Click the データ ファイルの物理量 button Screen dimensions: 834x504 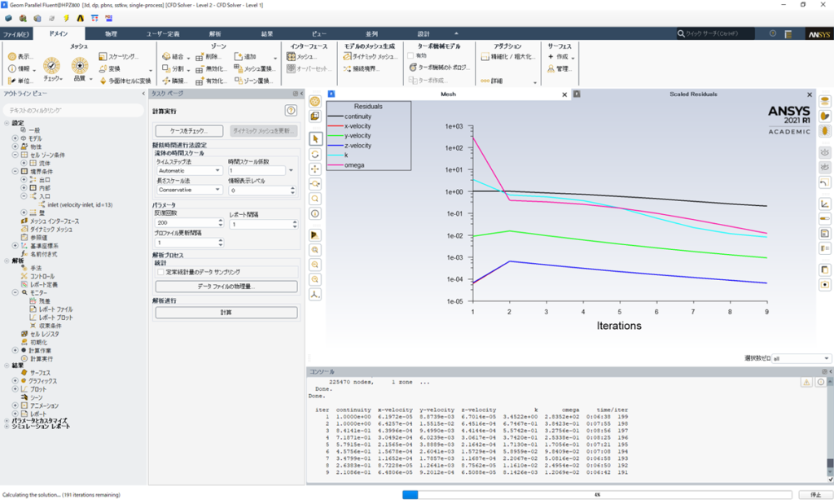point(226,287)
